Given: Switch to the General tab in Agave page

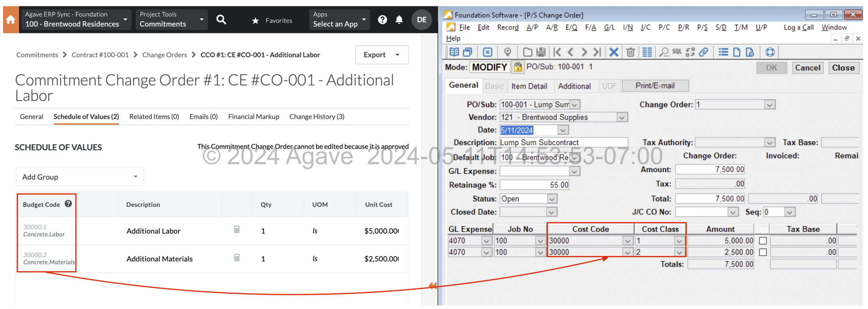Looking at the screenshot, I should click(32, 116).
